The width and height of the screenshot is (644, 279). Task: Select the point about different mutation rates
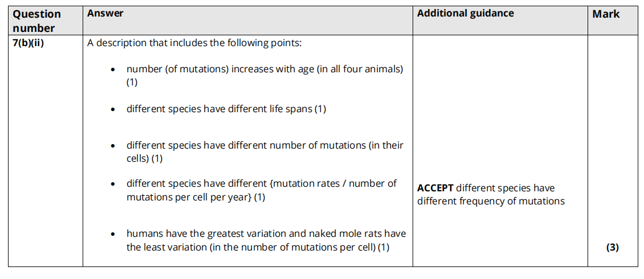(x=261, y=184)
